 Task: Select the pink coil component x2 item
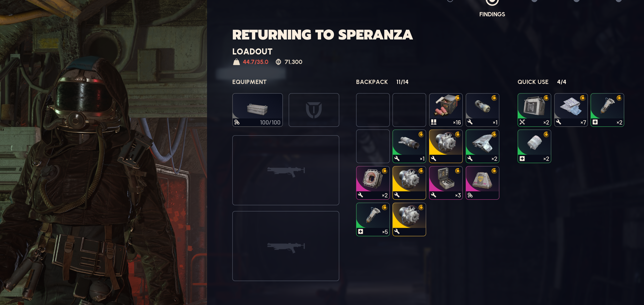pos(373,183)
